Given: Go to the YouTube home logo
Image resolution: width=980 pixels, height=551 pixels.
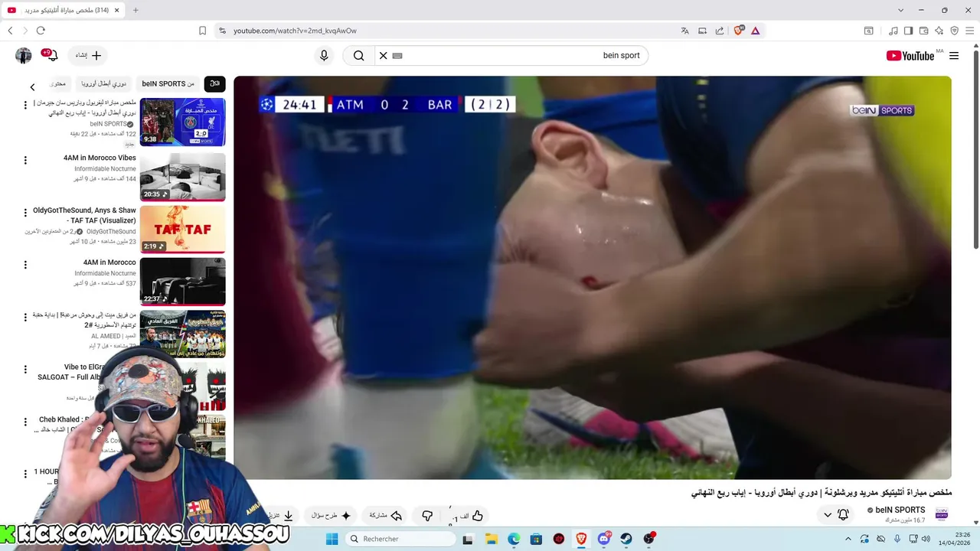Looking at the screenshot, I should click(910, 55).
